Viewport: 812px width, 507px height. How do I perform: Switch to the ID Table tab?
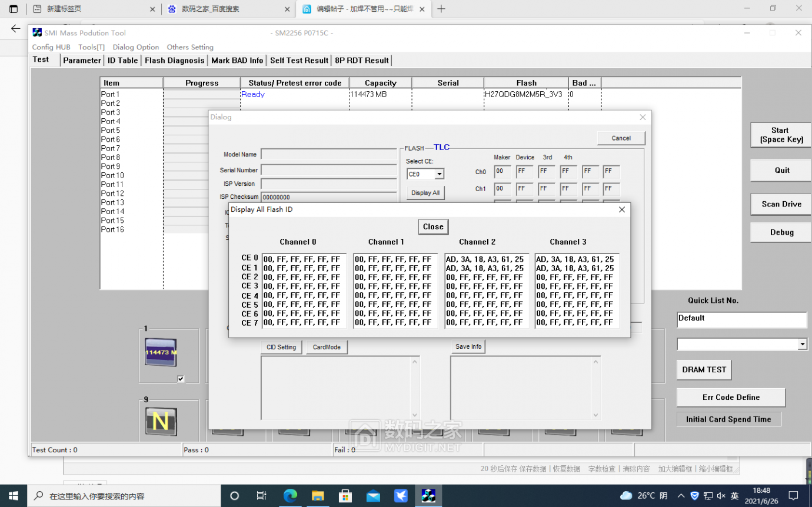coord(122,60)
